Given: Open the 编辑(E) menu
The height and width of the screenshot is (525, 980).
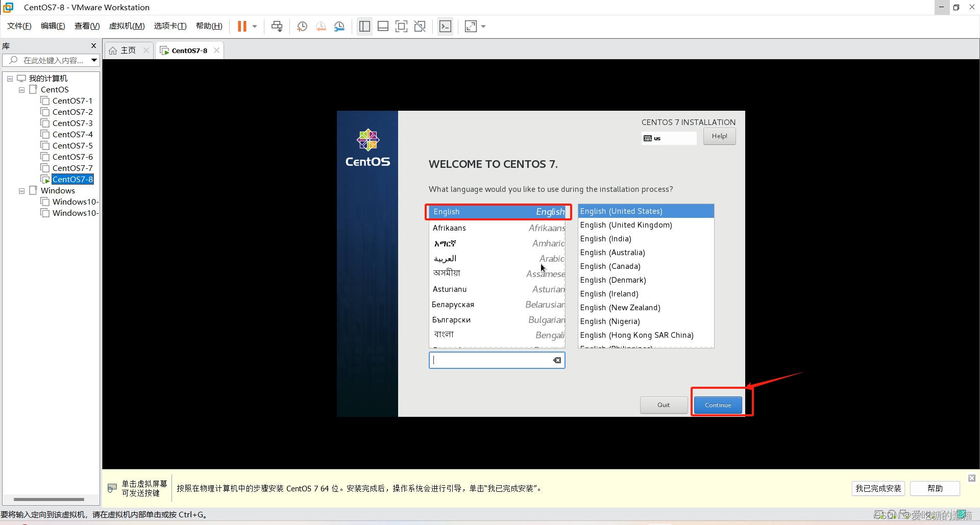Looking at the screenshot, I should [x=53, y=26].
